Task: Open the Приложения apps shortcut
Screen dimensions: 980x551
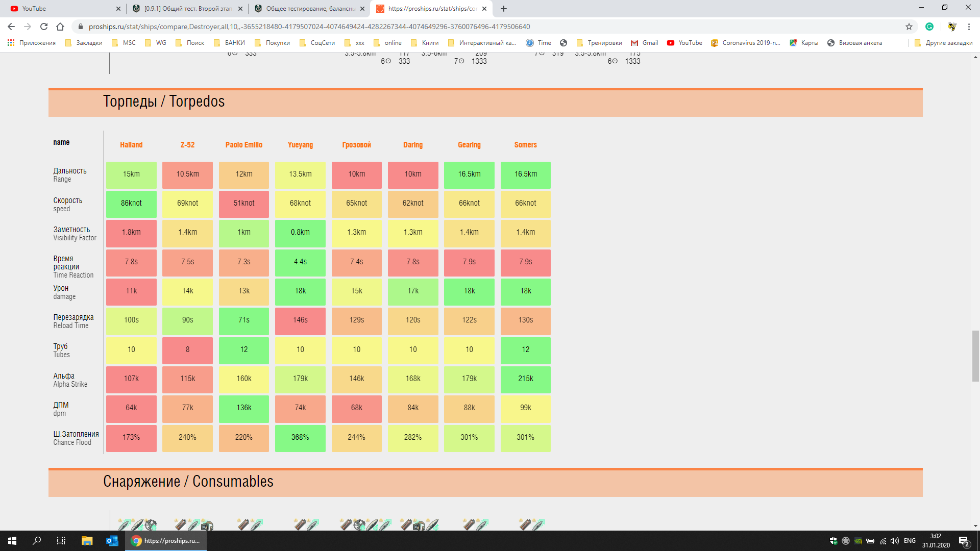Action: tap(32, 43)
